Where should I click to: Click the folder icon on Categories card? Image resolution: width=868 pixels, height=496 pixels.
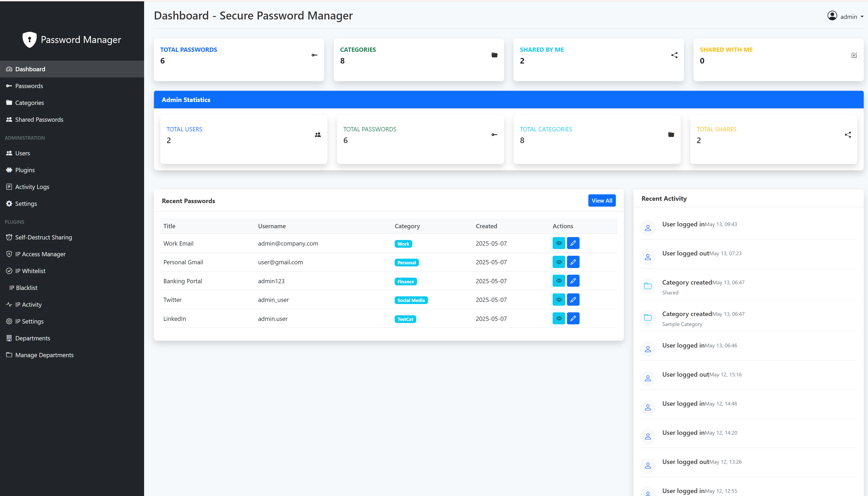tap(495, 55)
